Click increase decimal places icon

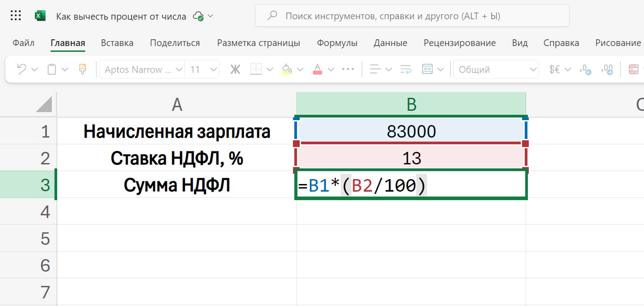[585, 69]
